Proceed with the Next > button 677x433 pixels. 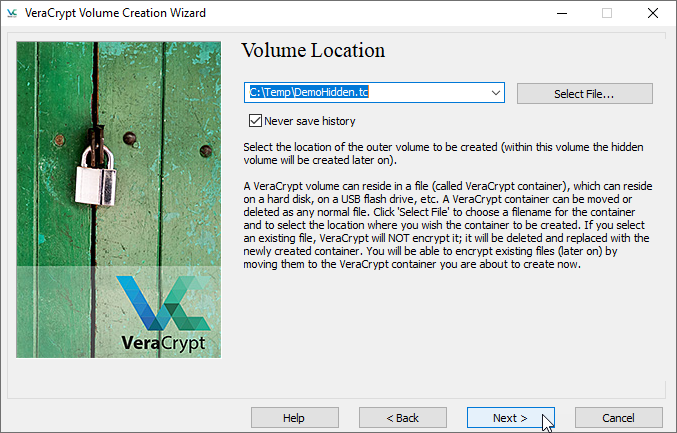tap(510, 417)
